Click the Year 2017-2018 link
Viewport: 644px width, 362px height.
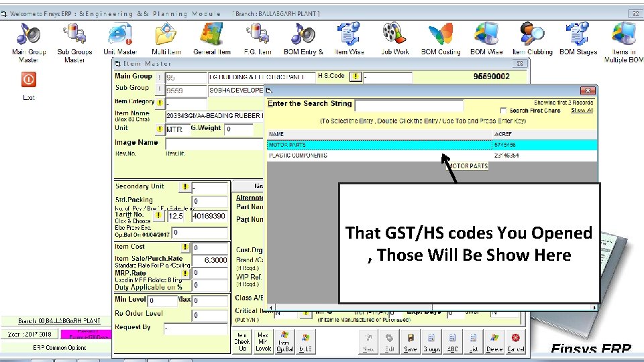[30, 335]
